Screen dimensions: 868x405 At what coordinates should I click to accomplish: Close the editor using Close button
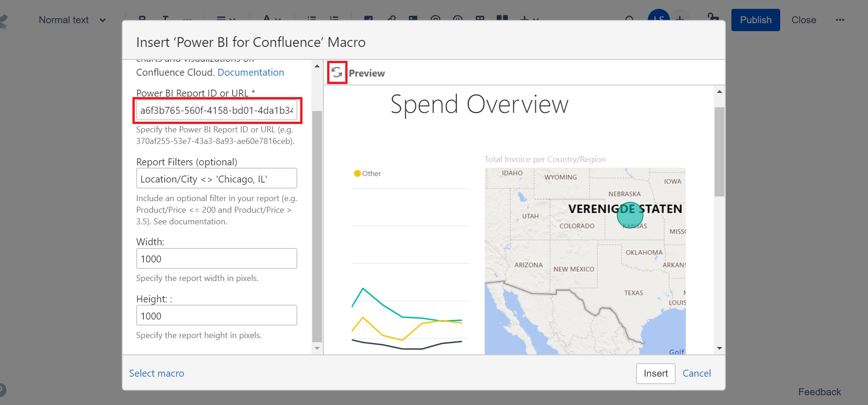804,20
